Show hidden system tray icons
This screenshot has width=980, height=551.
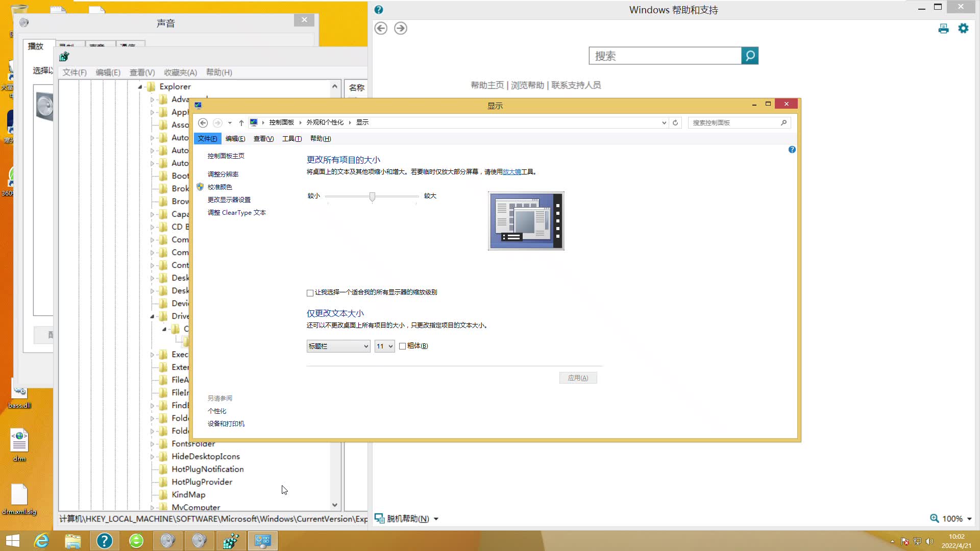(x=892, y=541)
